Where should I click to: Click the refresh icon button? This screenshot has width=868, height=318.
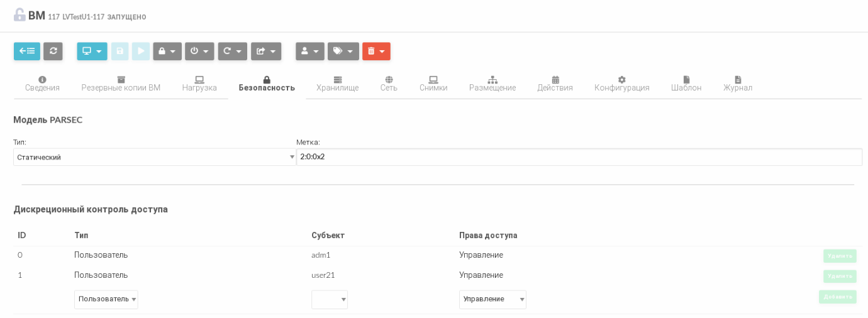(53, 52)
